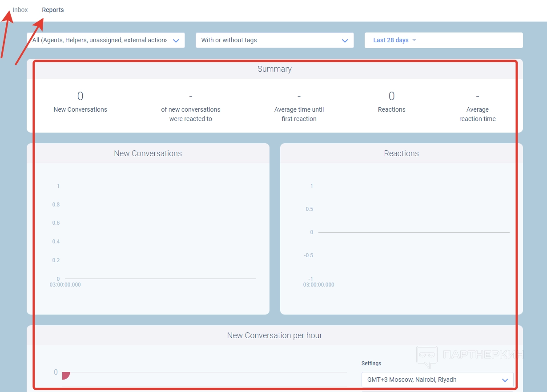The width and height of the screenshot is (547, 392).
Task: Click the chevron on With or without tags
Action: [345, 40]
